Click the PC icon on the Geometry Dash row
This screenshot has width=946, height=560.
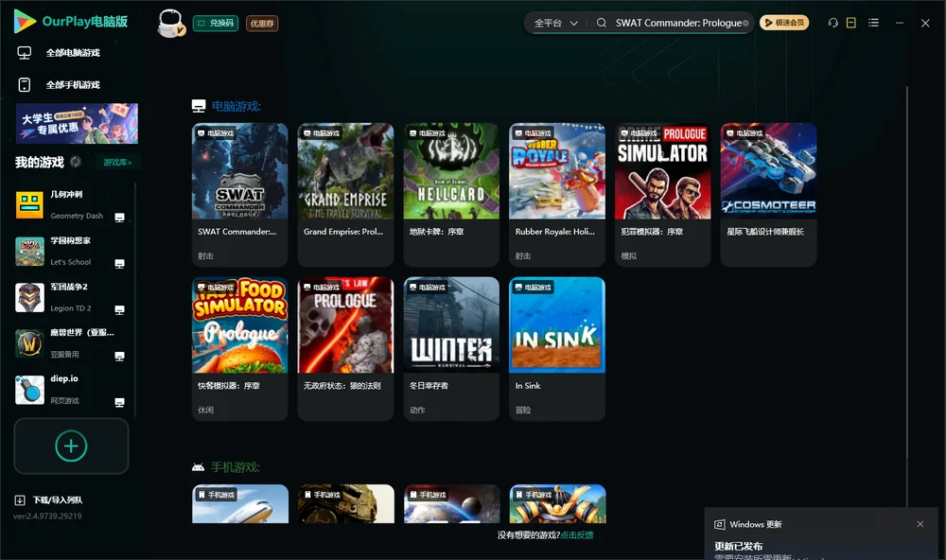[119, 218]
